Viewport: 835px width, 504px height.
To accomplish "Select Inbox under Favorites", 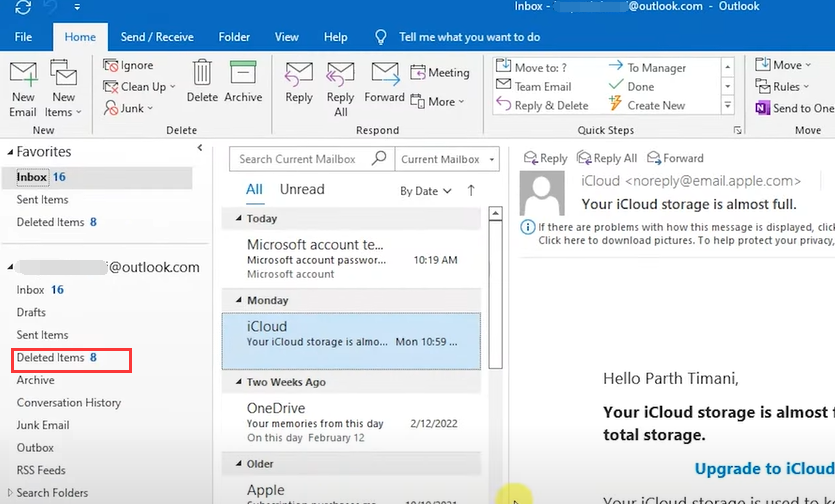I will pos(96,177).
